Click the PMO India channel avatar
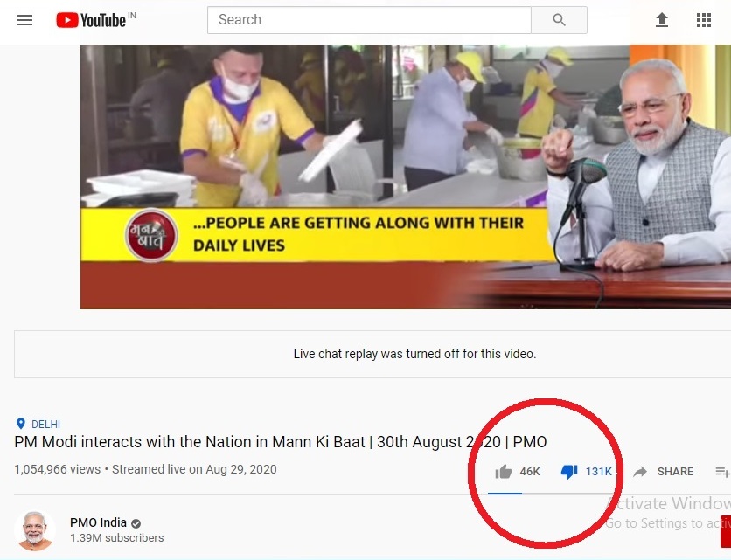731x560 pixels. click(x=34, y=530)
